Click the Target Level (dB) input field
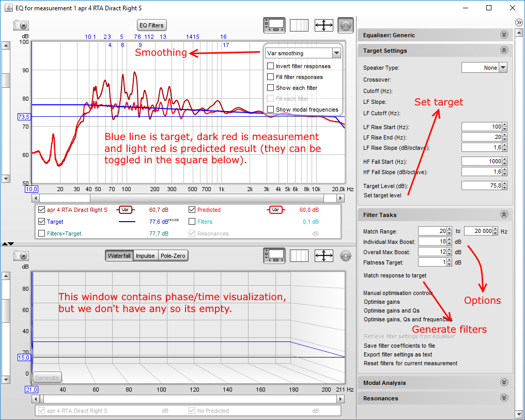The width and height of the screenshot is (525, 420). pos(481,185)
